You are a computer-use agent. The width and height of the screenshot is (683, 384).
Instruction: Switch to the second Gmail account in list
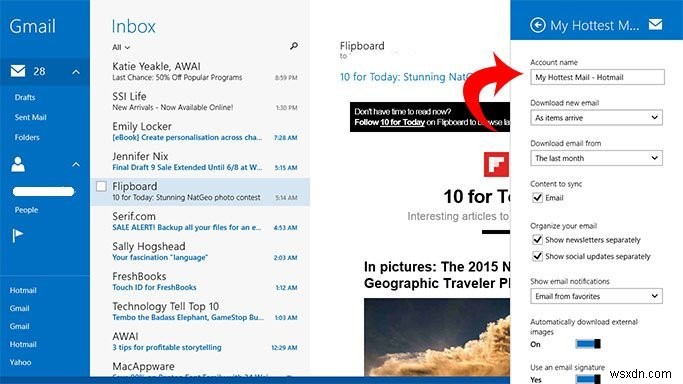pos(20,326)
